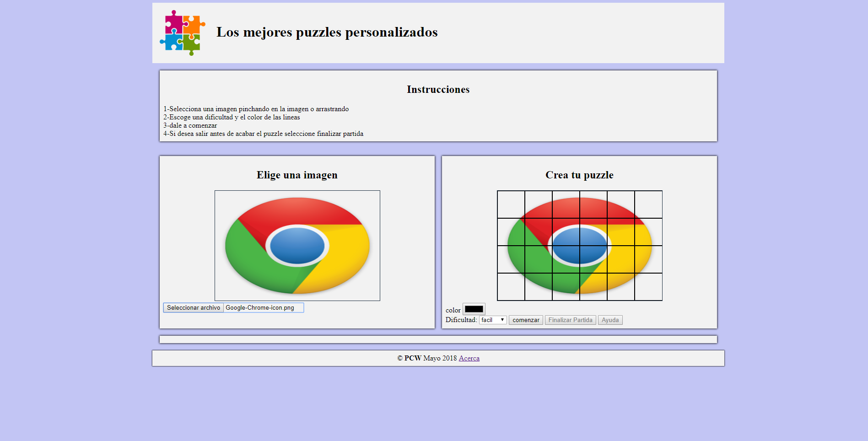The height and width of the screenshot is (441, 868).
Task: Click Seleccionar archivo to upload image
Action: (x=193, y=307)
